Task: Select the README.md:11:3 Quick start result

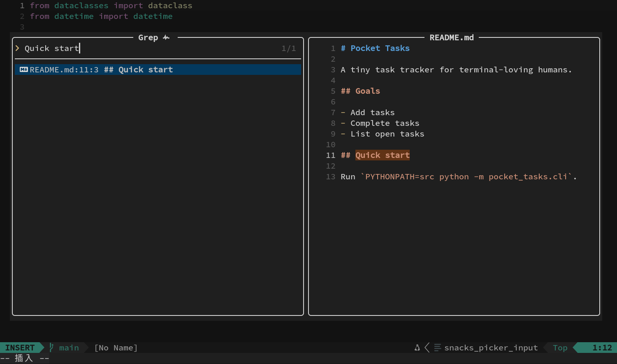Action: coord(158,70)
